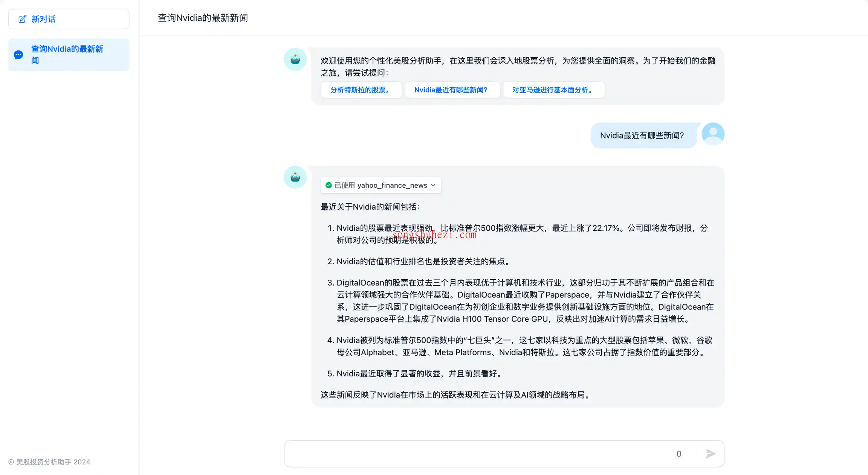Click the page title 查询Nvidia的最新新闻
Image resolution: width=868 pixels, height=475 pixels.
203,18
